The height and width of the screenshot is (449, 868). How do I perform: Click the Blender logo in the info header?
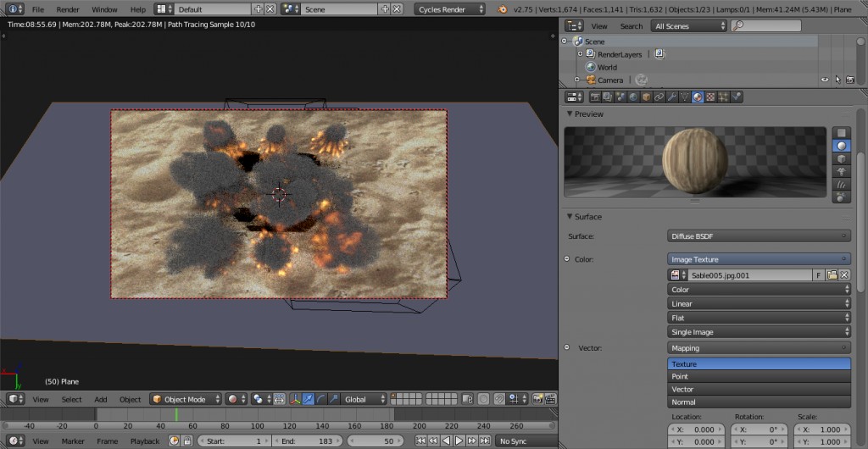click(502, 9)
